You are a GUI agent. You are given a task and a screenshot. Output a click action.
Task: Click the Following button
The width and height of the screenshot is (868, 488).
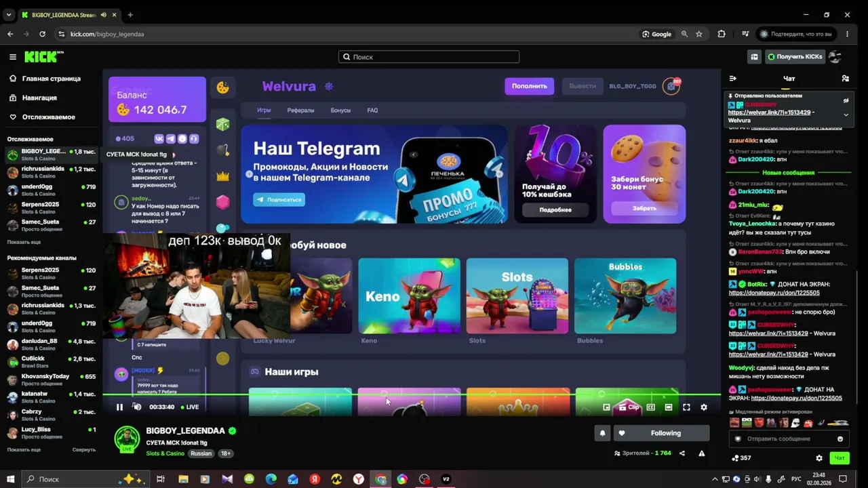[662, 433]
